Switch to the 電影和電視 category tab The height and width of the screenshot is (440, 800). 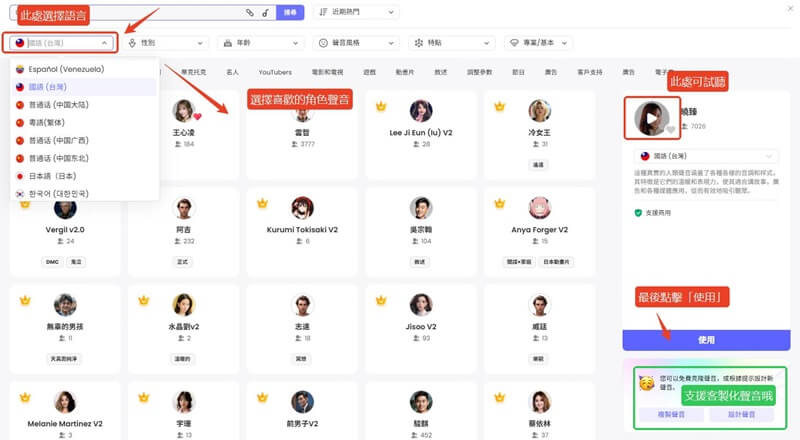pyautogui.click(x=327, y=72)
